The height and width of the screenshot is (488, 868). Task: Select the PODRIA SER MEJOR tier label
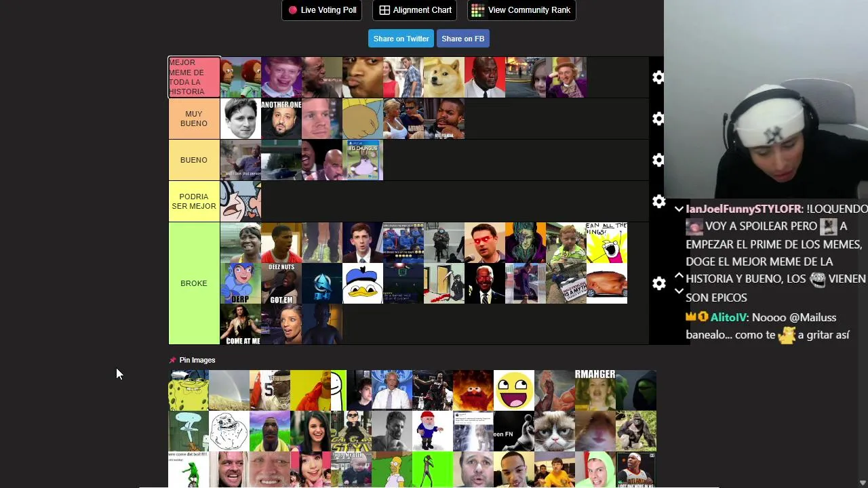[x=194, y=201]
